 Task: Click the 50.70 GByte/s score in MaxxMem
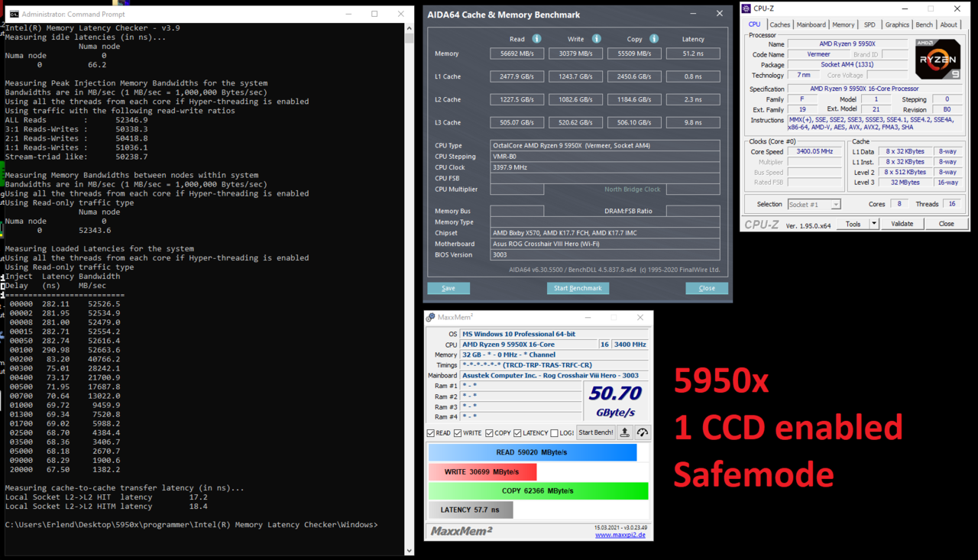pos(616,401)
